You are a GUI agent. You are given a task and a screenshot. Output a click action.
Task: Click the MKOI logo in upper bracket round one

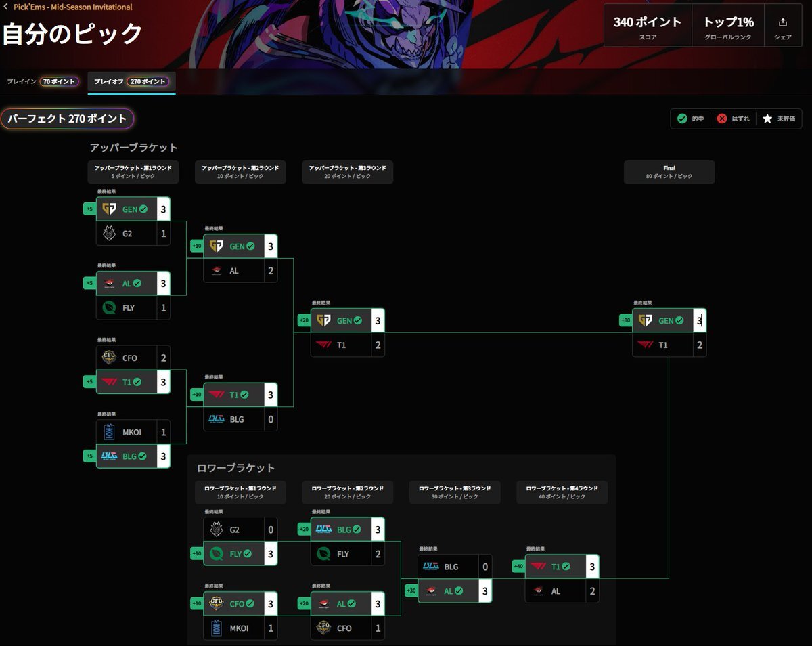tap(110, 431)
